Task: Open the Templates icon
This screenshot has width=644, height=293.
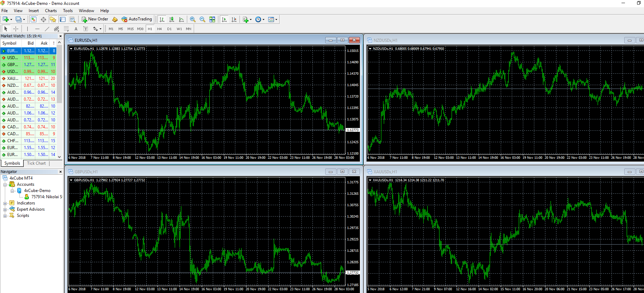Action: [x=271, y=19]
